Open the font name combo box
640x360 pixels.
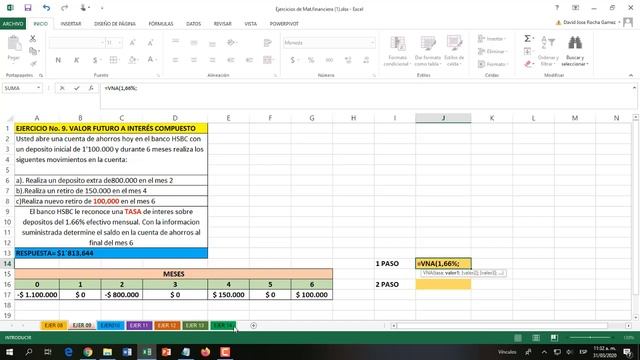(x=77, y=42)
